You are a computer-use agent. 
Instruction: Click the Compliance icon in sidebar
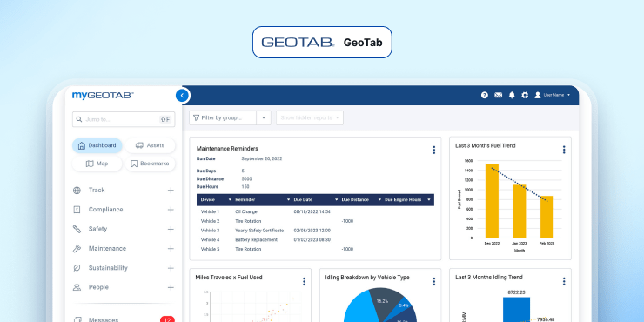[x=77, y=210]
